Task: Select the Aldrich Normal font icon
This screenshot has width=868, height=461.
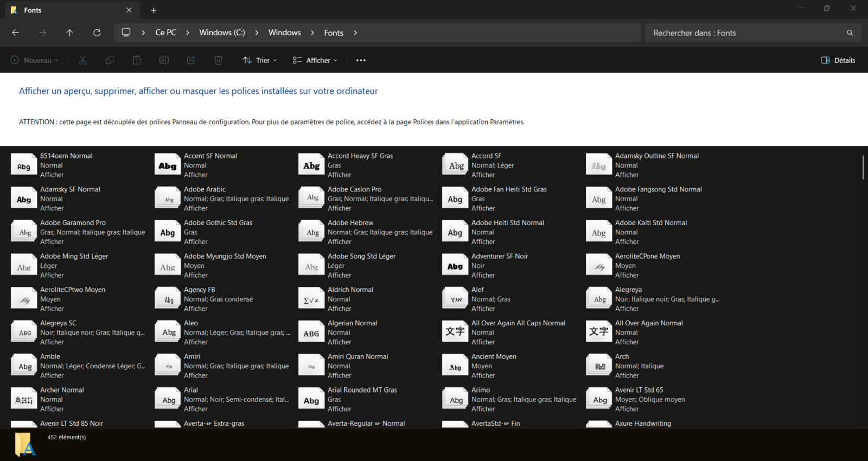Action: 311,299
